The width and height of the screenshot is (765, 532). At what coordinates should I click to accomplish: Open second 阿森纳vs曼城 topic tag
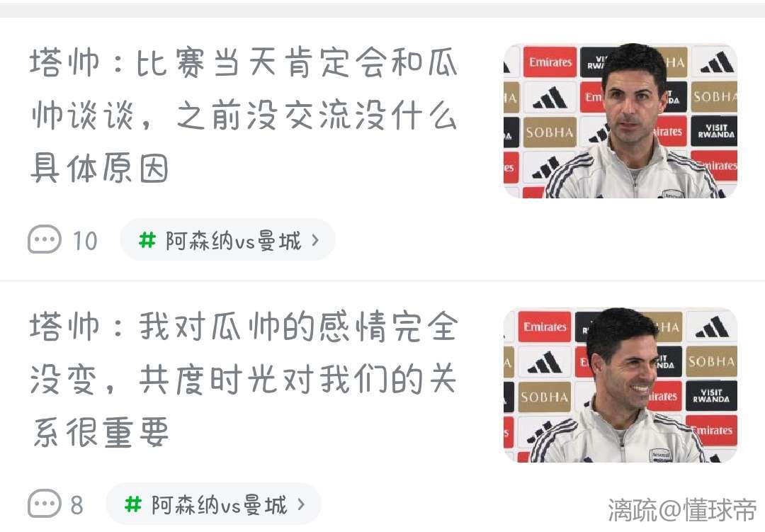213,504
